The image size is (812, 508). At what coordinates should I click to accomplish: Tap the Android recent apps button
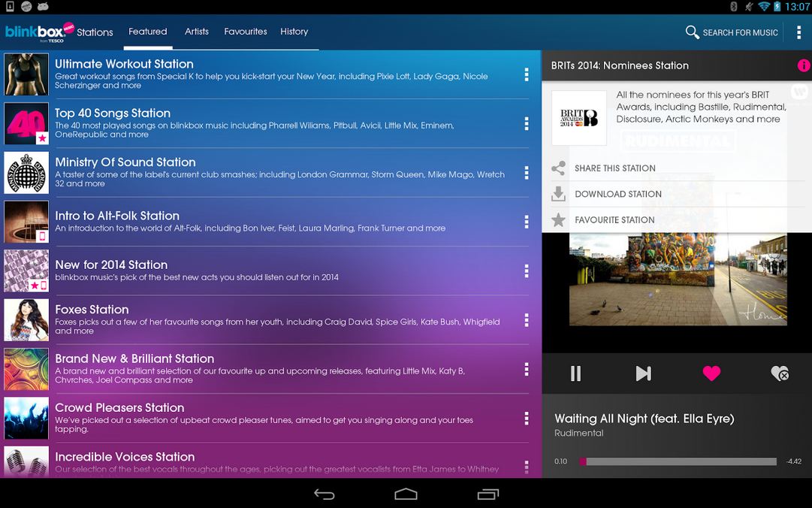point(488,494)
